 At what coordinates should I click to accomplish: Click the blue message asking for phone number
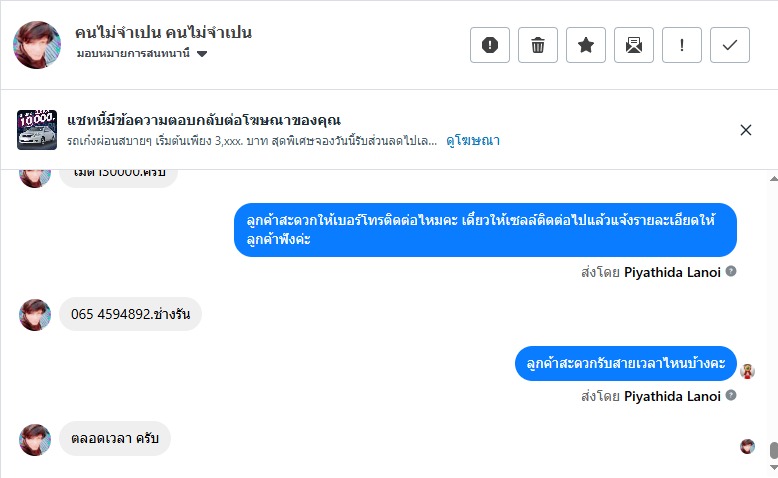click(x=485, y=229)
